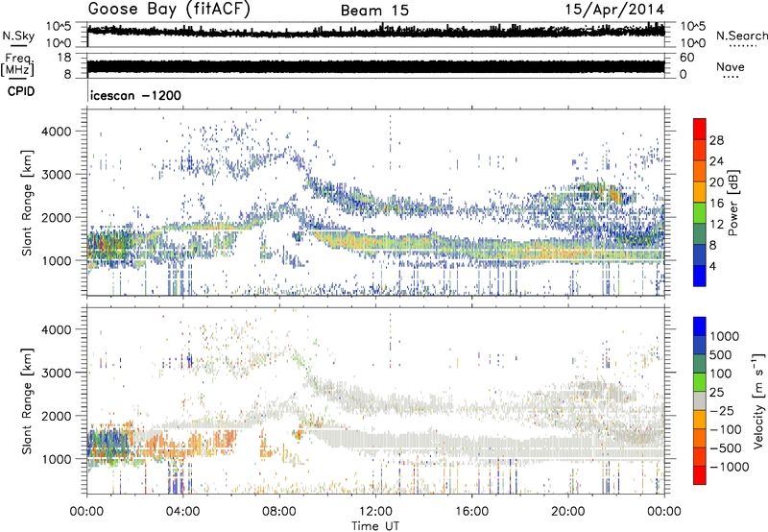Viewport: 768px width, 532px height.
Task: Click the 'N.Search' legend label
Action: [x=741, y=36]
